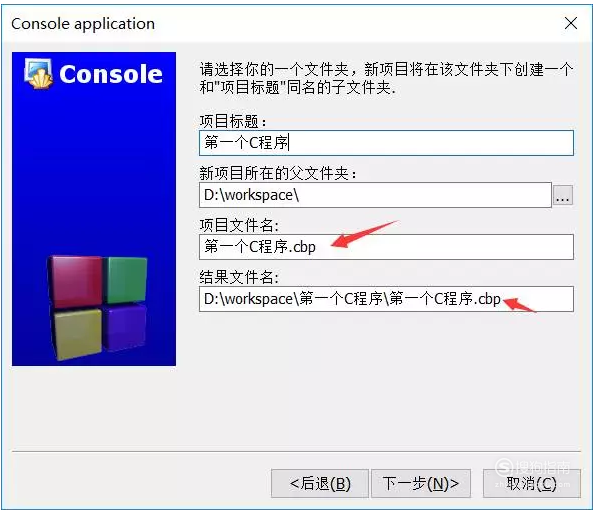The width and height of the screenshot is (595, 514).
Task: Click the 新项目所在的父文件夹 label
Action: coord(278,174)
